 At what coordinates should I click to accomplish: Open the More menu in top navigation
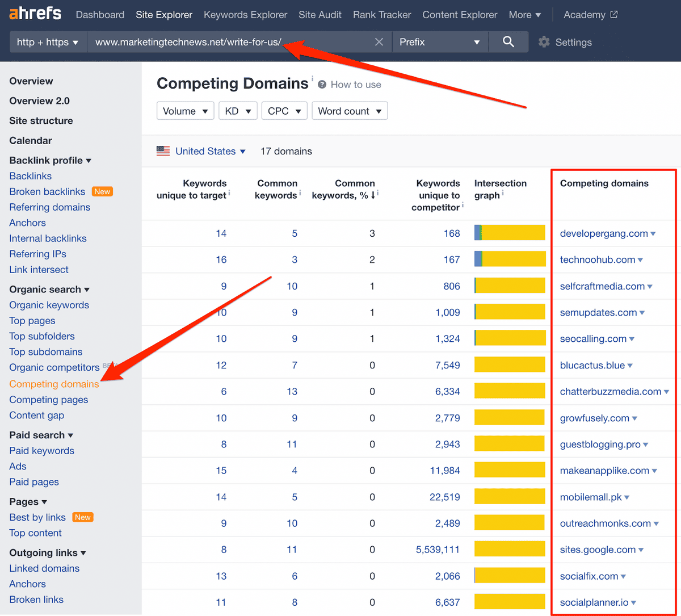click(525, 15)
